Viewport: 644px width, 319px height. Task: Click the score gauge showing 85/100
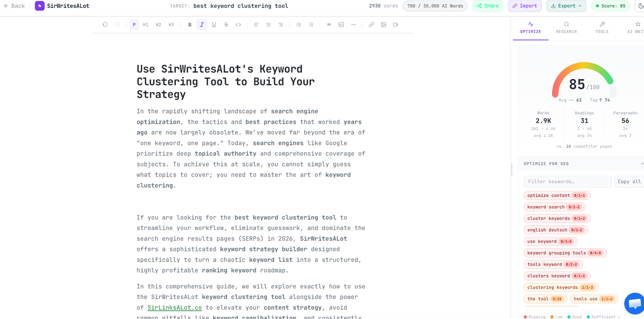pos(584,80)
